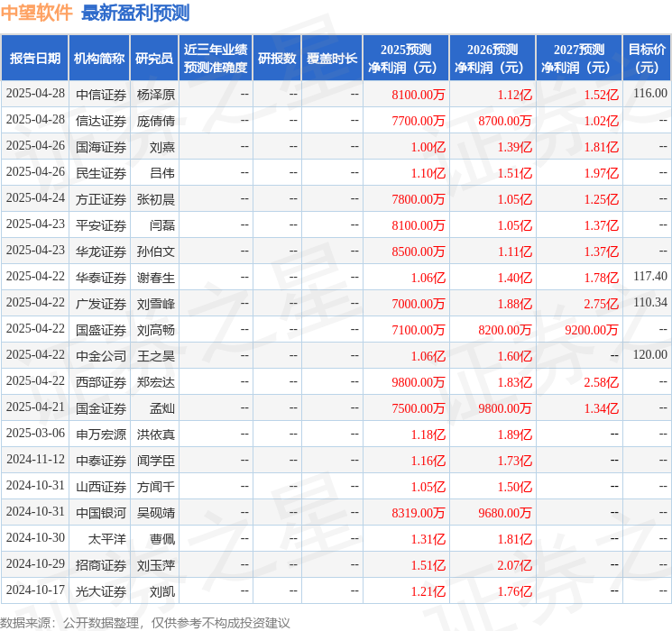Click the 目标价(元) column header

pos(647,58)
